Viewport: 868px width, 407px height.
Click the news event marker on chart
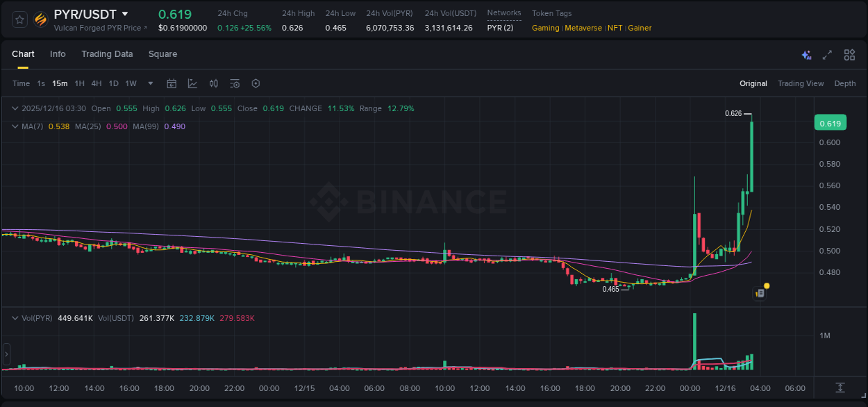(x=760, y=293)
